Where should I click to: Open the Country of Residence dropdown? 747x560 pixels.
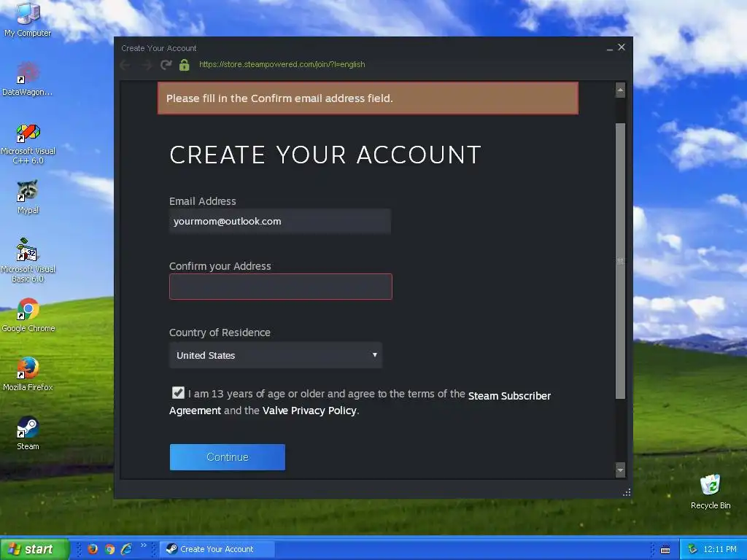coord(276,355)
